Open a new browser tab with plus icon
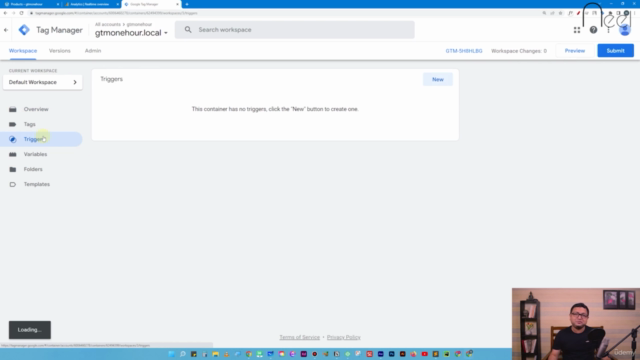The image size is (640, 360). [187, 4]
